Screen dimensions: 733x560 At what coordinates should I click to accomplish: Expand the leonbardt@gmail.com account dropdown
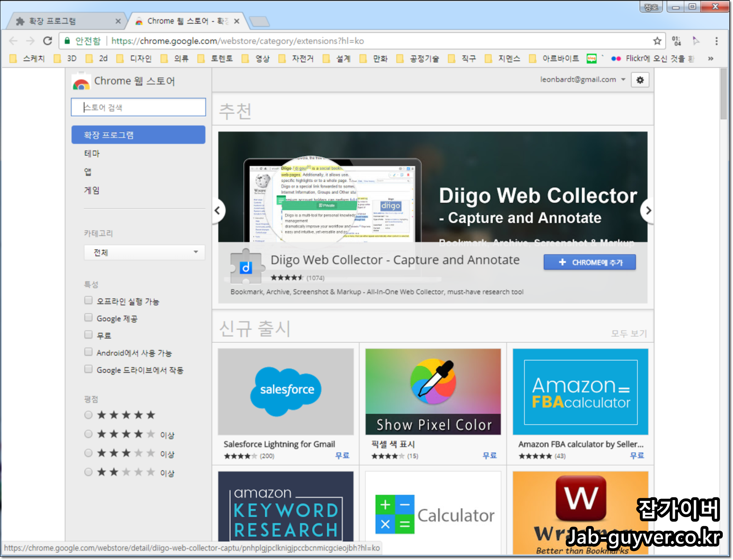(582, 79)
